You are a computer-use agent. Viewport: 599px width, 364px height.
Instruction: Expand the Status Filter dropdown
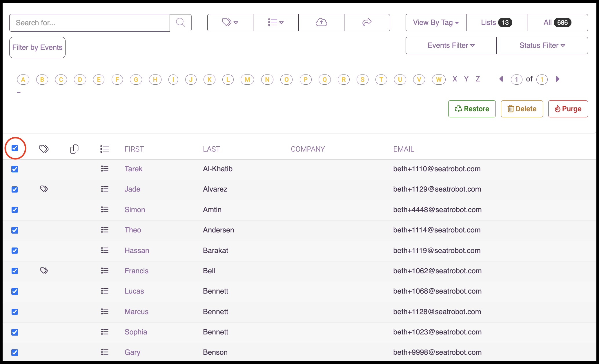542,45
